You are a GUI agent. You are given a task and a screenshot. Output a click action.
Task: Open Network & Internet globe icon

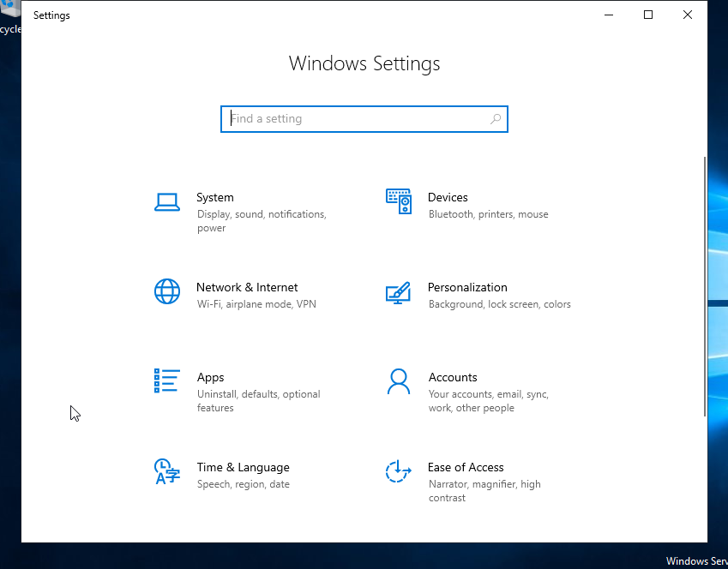(167, 291)
